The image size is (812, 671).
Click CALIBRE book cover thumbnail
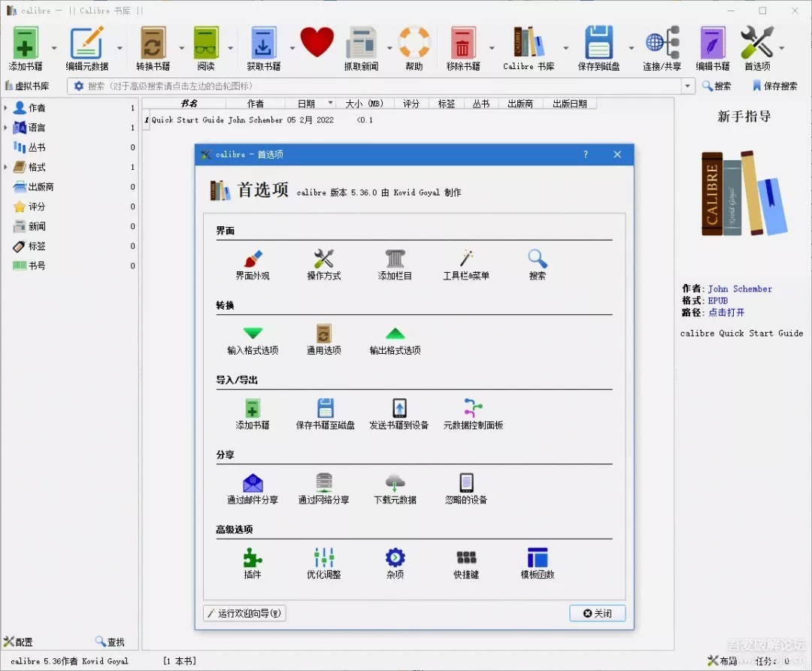click(x=744, y=194)
